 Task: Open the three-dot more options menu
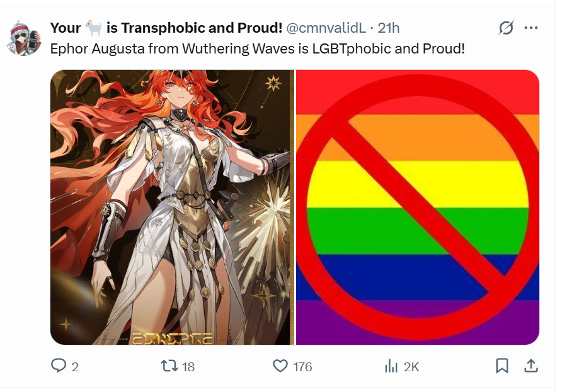pos(531,28)
